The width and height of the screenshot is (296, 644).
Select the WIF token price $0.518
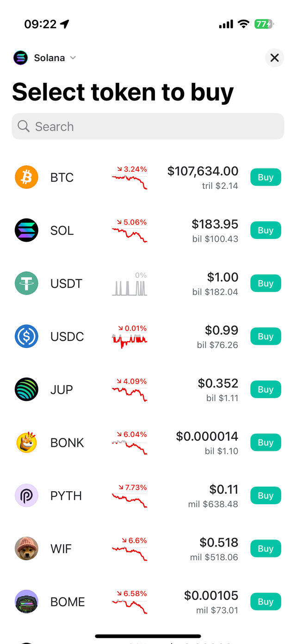point(219,542)
